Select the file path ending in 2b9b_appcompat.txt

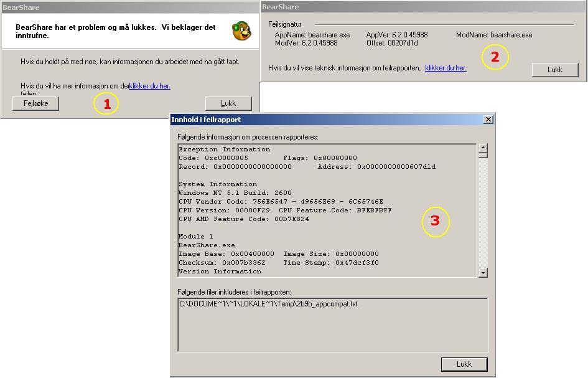pyautogui.click(x=268, y=304)
